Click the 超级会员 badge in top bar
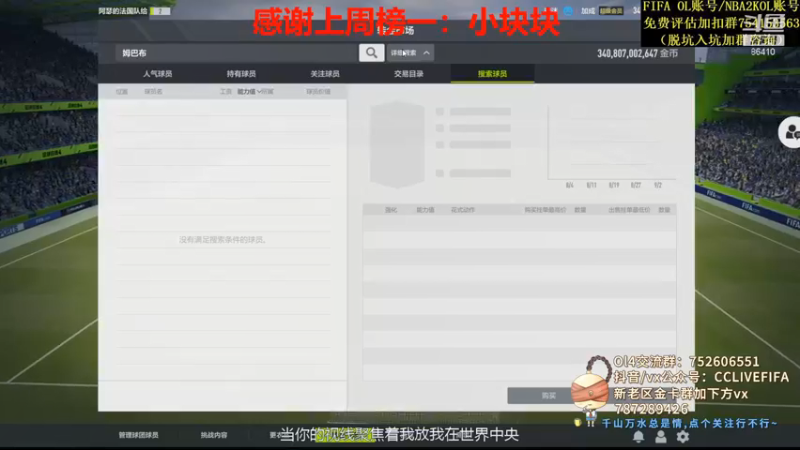800x450 pixels. 611,11
